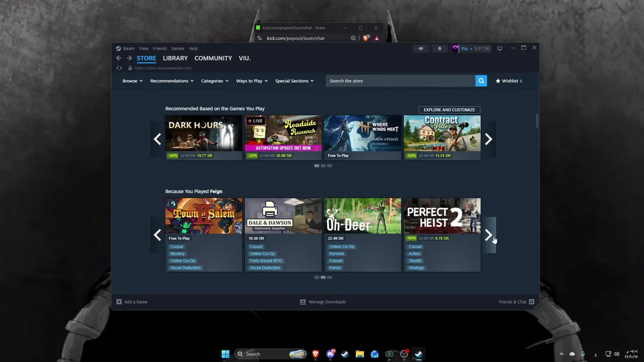644x362 pixels.
Task: Click the Steam forward navigation arrow
Action: pyautogui.click(x=129, y=58)
